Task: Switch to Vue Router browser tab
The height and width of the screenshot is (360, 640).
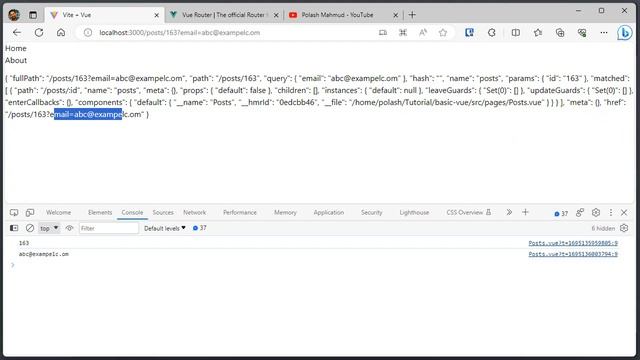Action: (223, 15)
